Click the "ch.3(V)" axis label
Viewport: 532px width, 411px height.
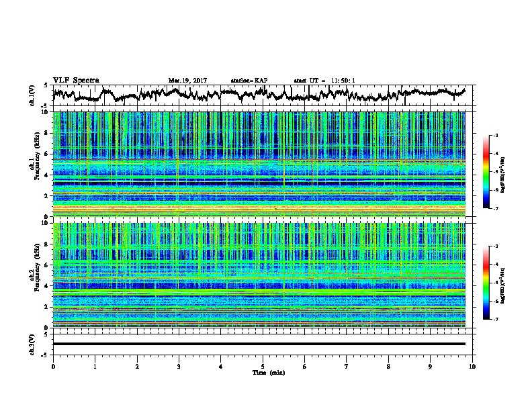coord(32,345)
